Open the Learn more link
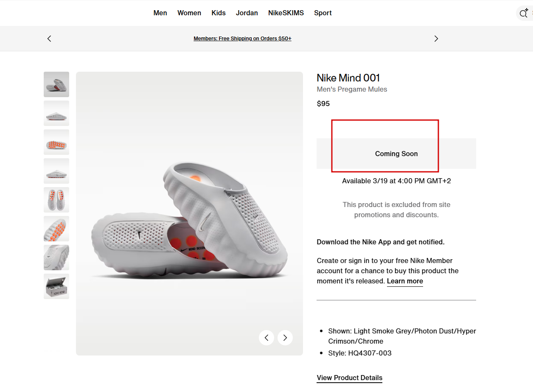Viewport: 533px width, 392px height. click(405, 281)
